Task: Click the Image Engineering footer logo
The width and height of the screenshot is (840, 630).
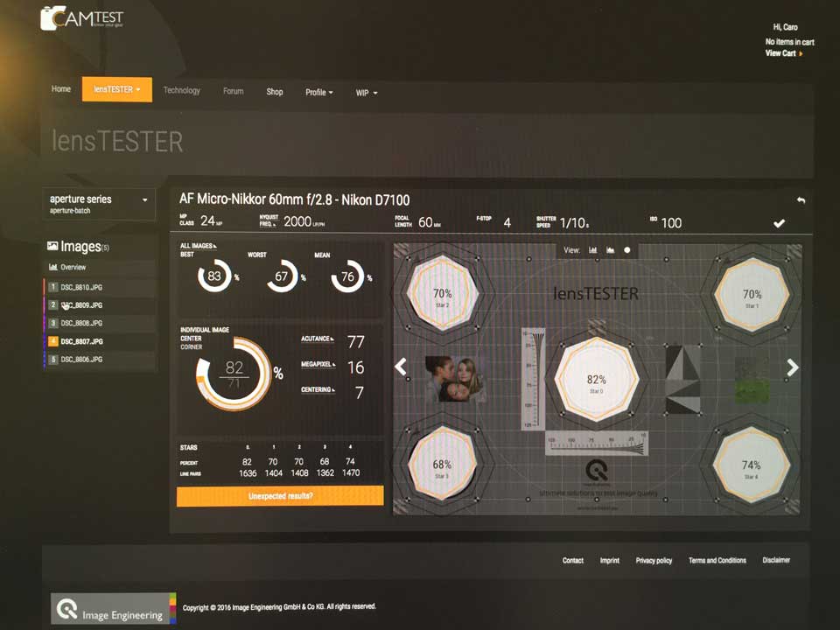Action: [x=113, y=609]
